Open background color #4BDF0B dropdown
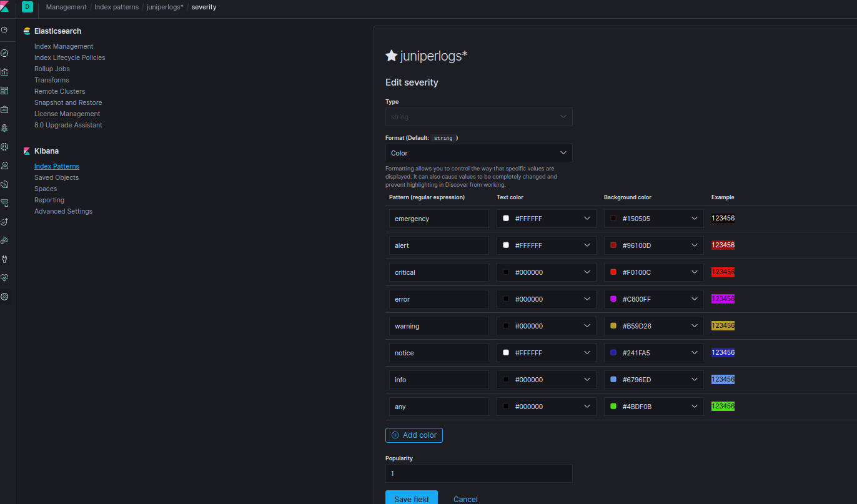The width and height of the screenshot is (857, 504). pos(654,407)
